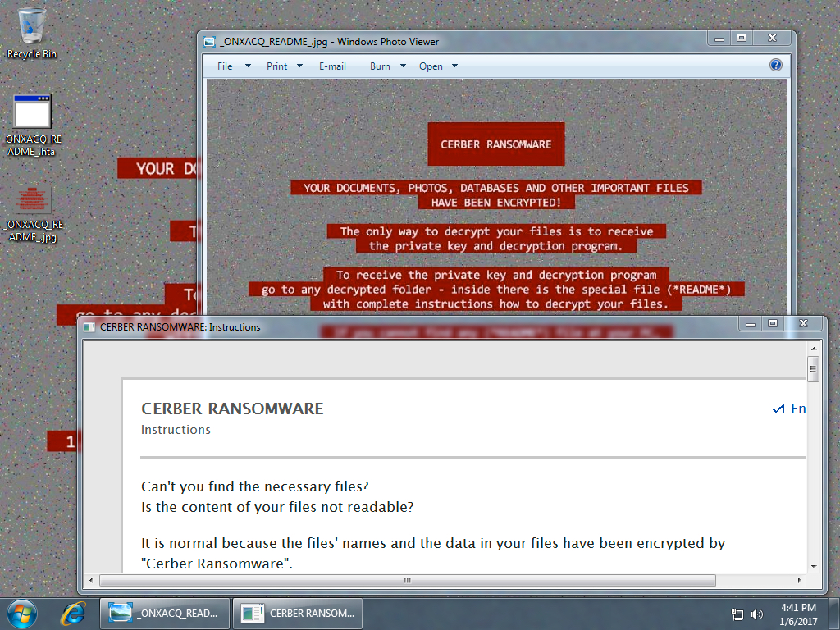Screen dimensions: 840x630
Task: Click 'Is the content of your files not readable?'
Action: [277, 507]
